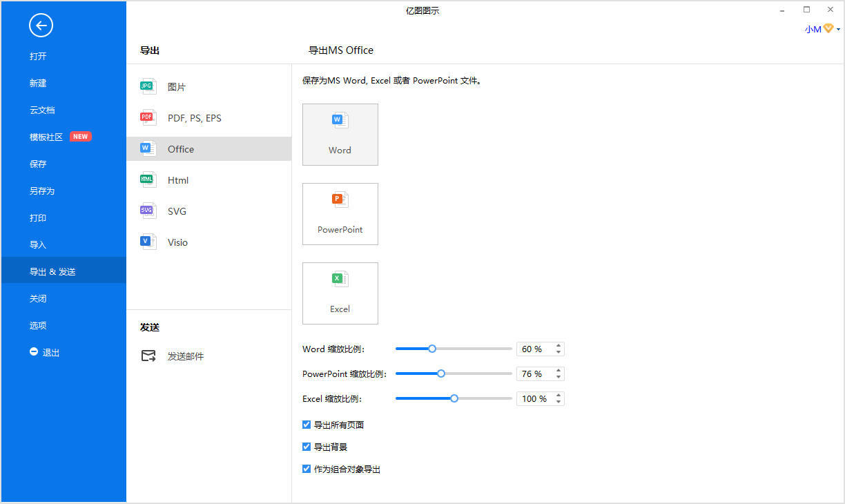This screenshot has height=504, width=845.
Task: Click the red NEW badge
Action: 81,137
